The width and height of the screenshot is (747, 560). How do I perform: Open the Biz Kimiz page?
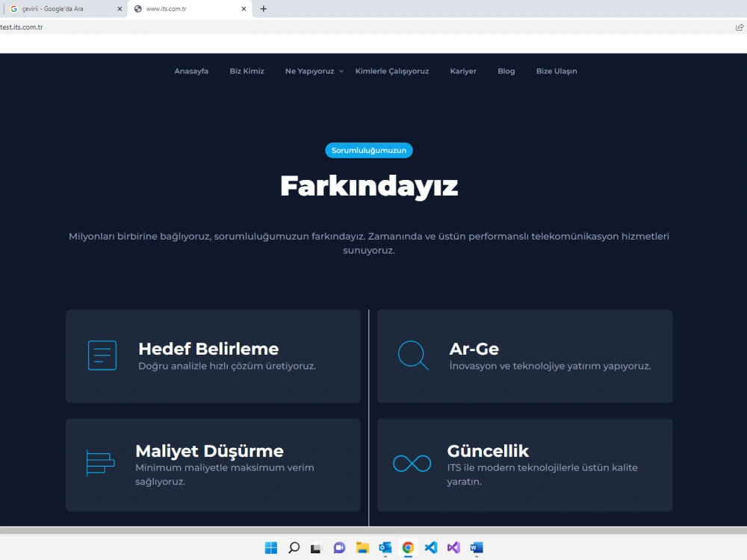pyautogui.click(x=247, y=71)
